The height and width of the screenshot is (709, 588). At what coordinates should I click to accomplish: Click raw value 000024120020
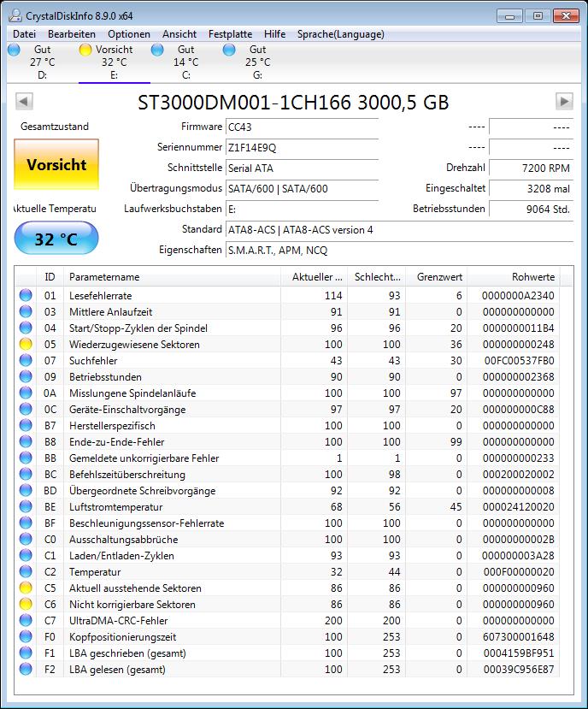pos(519,507)
